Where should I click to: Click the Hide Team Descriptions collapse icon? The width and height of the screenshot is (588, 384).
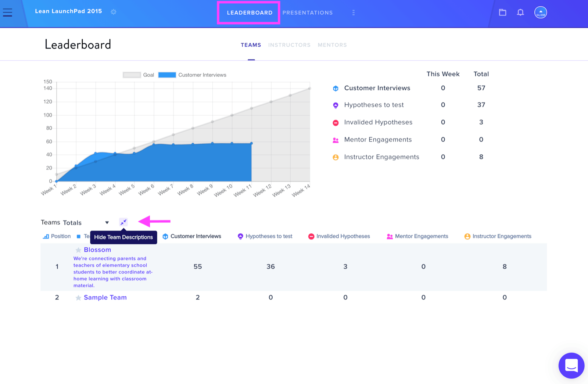point(123,222)
